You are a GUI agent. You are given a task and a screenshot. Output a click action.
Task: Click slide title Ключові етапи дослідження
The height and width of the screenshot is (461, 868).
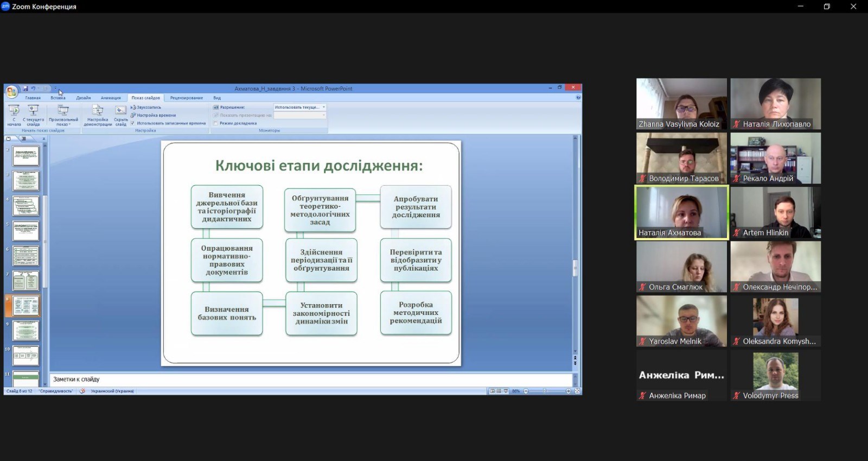tap(319, 166)
